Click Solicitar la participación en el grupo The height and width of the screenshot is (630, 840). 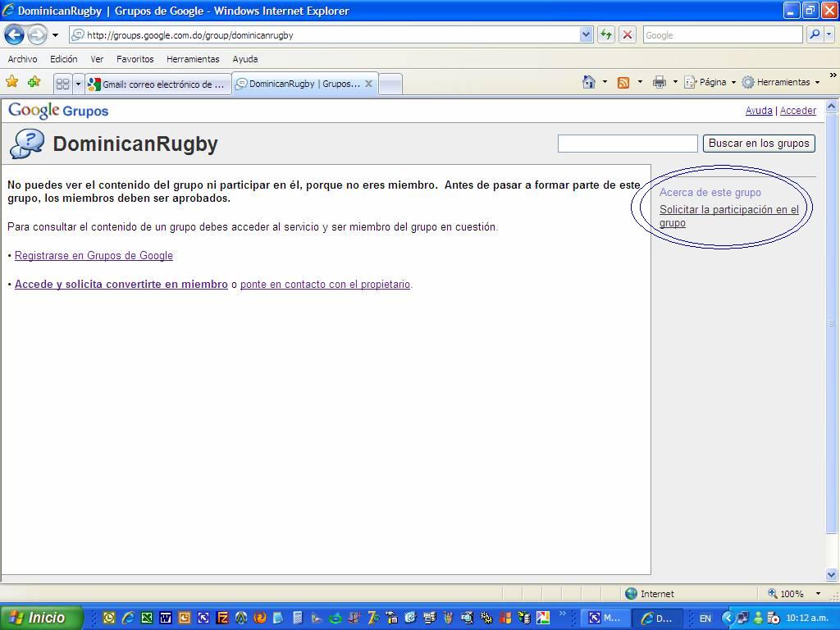point(729,216)
